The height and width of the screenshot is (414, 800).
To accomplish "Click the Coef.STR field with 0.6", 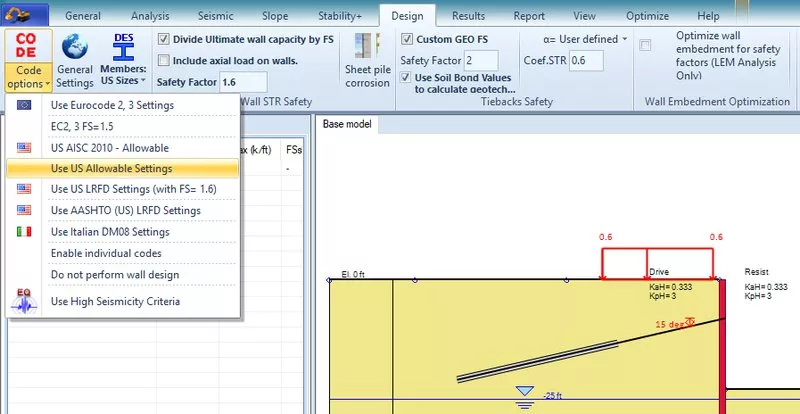I will tap(586, 60).
